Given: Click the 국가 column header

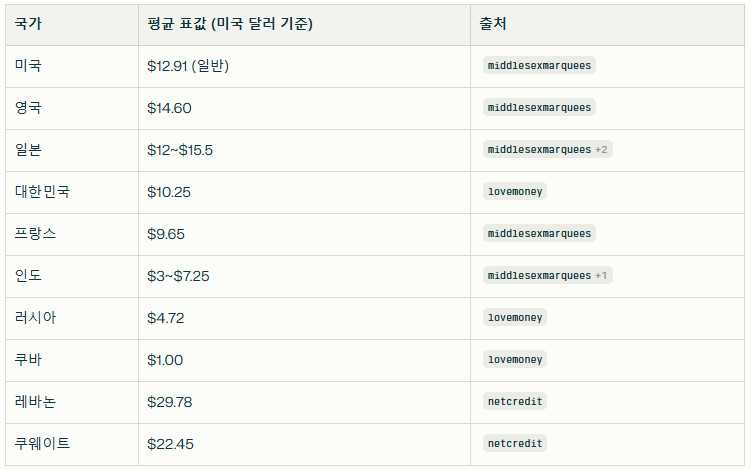Looking at the screenshot, I should click(x=28, y=24).
